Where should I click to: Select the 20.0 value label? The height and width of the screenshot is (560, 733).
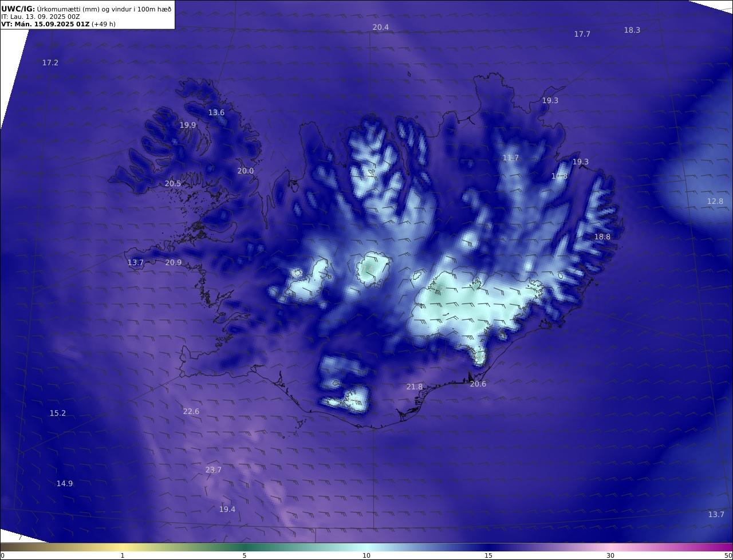[x=246, y=171]
